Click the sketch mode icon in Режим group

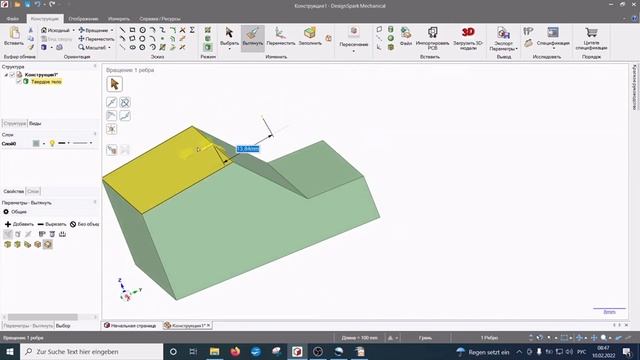(x=208, y=30)
